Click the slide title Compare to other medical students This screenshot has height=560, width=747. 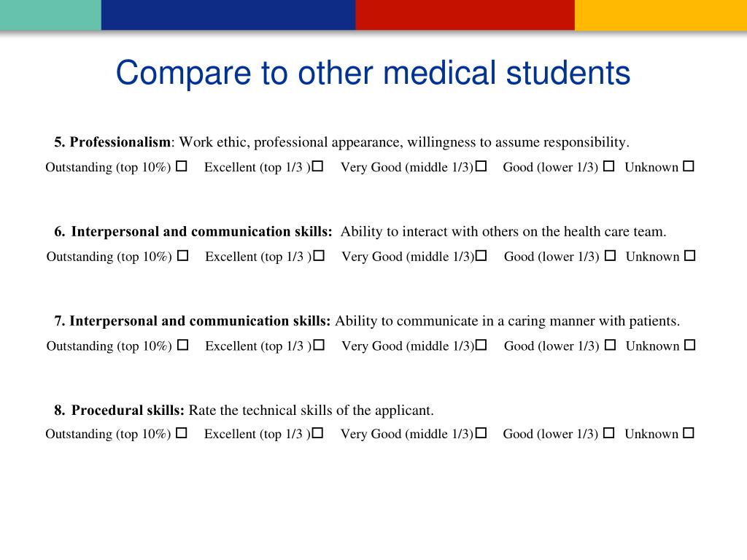pos(373,73)
